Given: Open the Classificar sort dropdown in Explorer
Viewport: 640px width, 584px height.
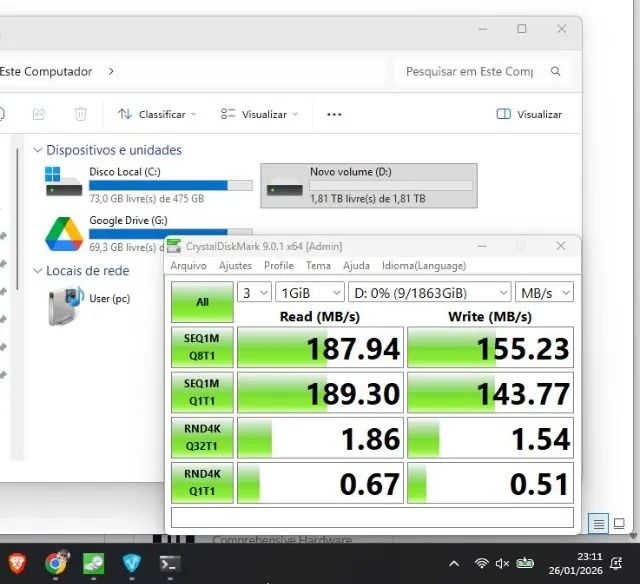Looking at the screenshot, I should (157, 114).
